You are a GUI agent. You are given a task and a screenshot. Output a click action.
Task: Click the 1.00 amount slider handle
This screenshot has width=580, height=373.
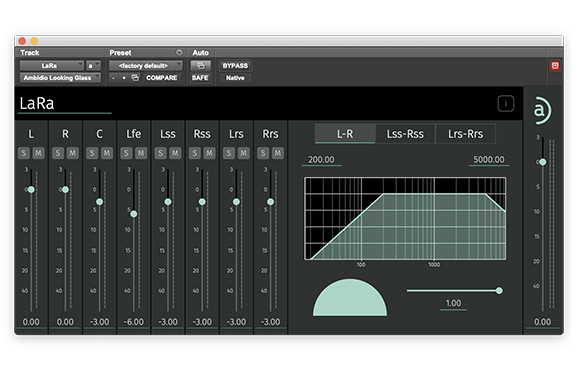[x=499, y=290]
